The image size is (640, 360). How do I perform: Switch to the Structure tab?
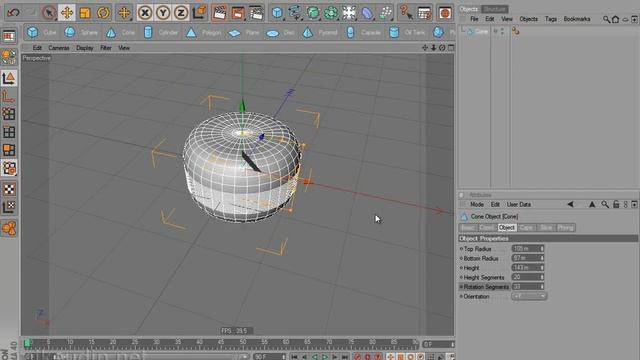tap(495, 9)
